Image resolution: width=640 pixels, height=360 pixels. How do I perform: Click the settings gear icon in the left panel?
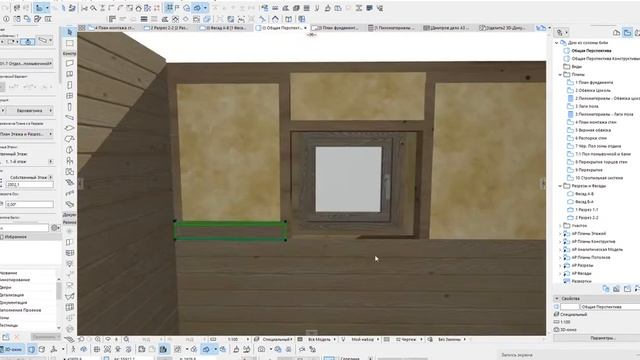(x=54, y=228)
